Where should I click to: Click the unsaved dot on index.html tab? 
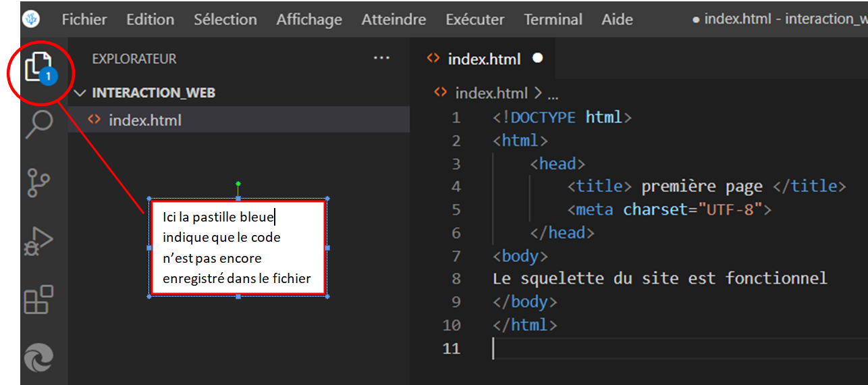(538, 59)
